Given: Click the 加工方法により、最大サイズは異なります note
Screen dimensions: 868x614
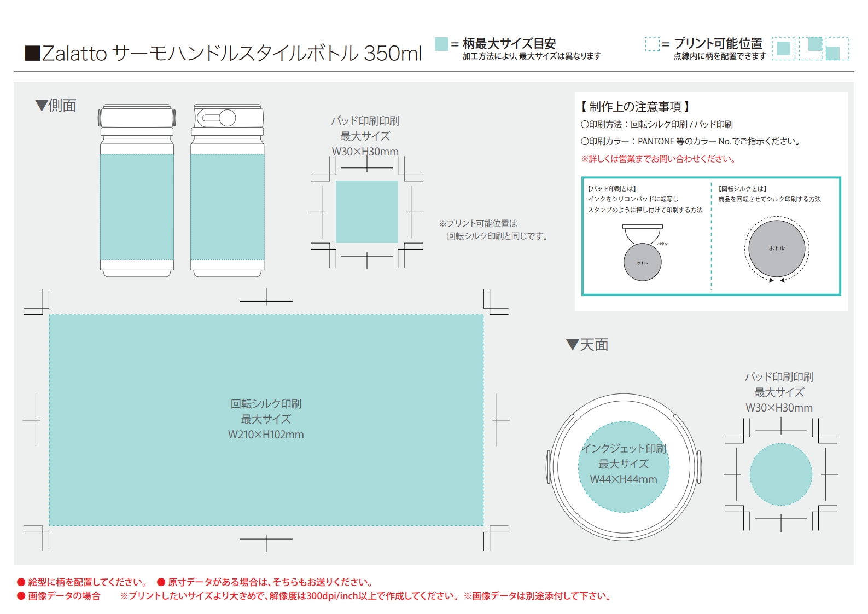Looking at the screenshot, I should tap(532, 56).
